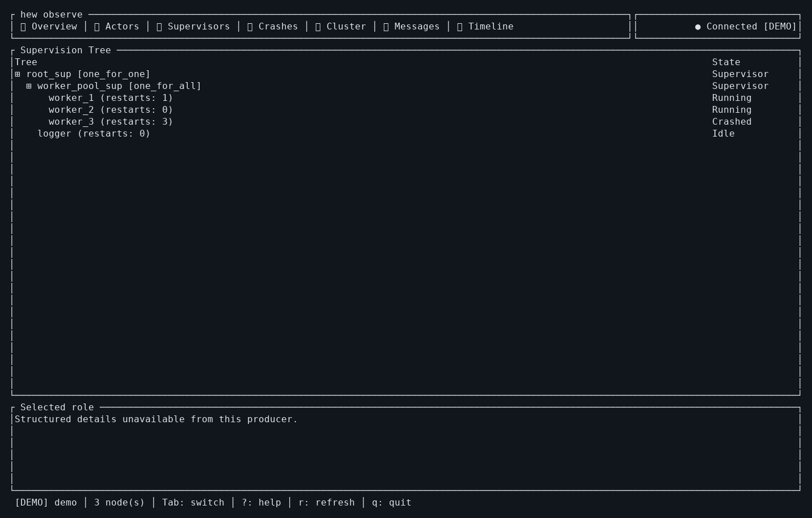The height and width of the screenshot is (518, 812).
Task: Select root_sup [one_for_one] row
Action: 406,74
